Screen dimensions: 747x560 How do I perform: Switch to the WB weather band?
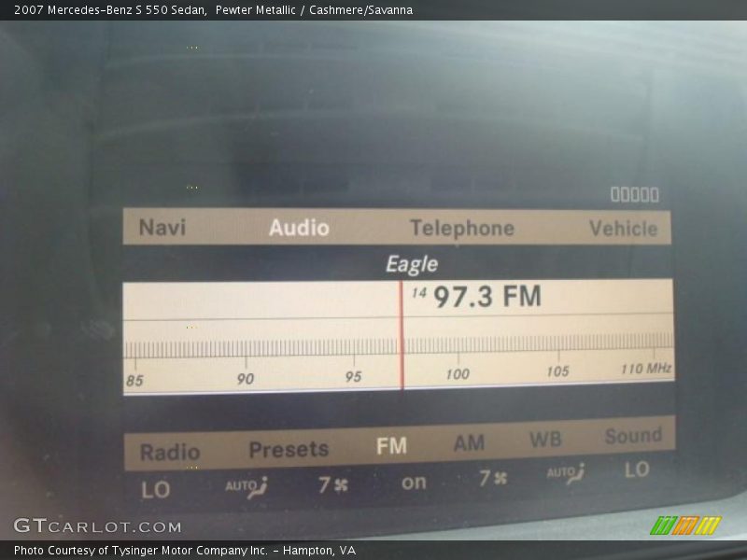tap(545, 440)
